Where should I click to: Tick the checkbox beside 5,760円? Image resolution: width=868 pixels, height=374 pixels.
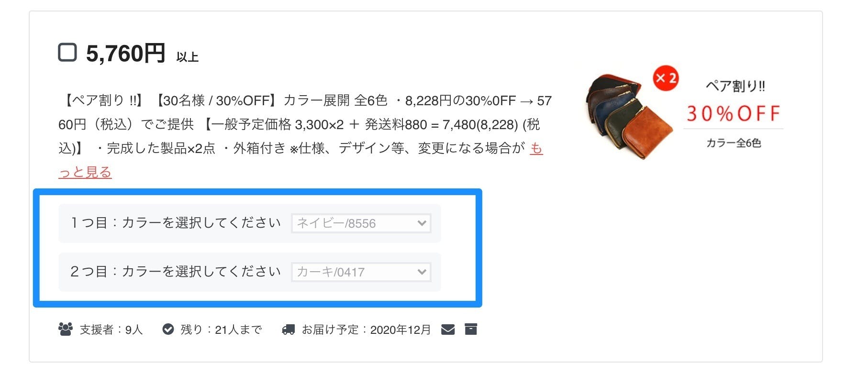[67, 52]
